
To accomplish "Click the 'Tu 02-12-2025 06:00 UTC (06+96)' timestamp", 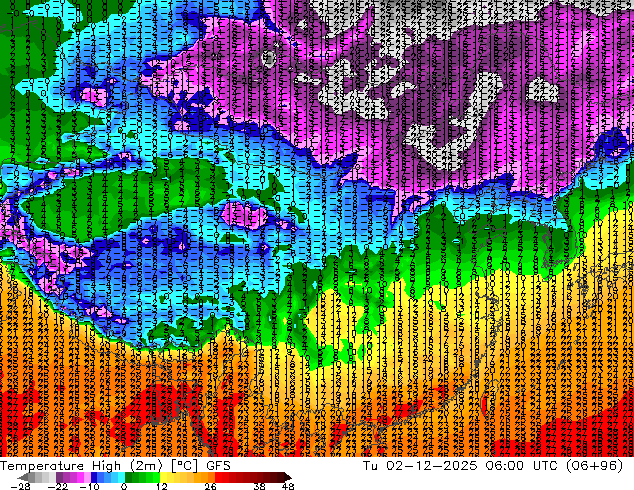I will (493, 466).
